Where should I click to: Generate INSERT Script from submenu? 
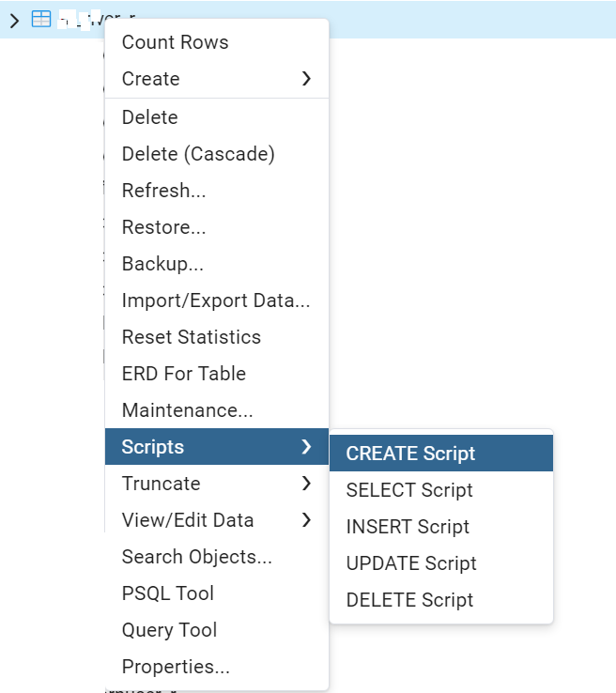(x=441, y=527)
